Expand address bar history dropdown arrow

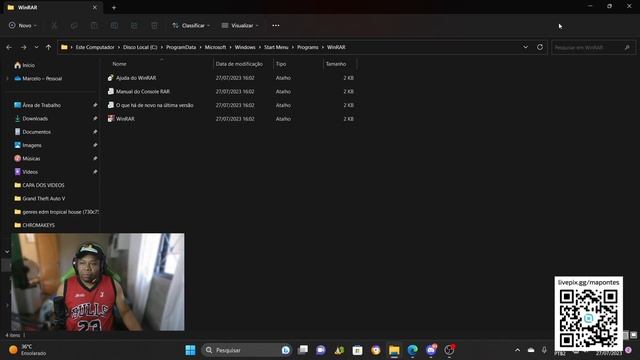(x=525, y=47)
